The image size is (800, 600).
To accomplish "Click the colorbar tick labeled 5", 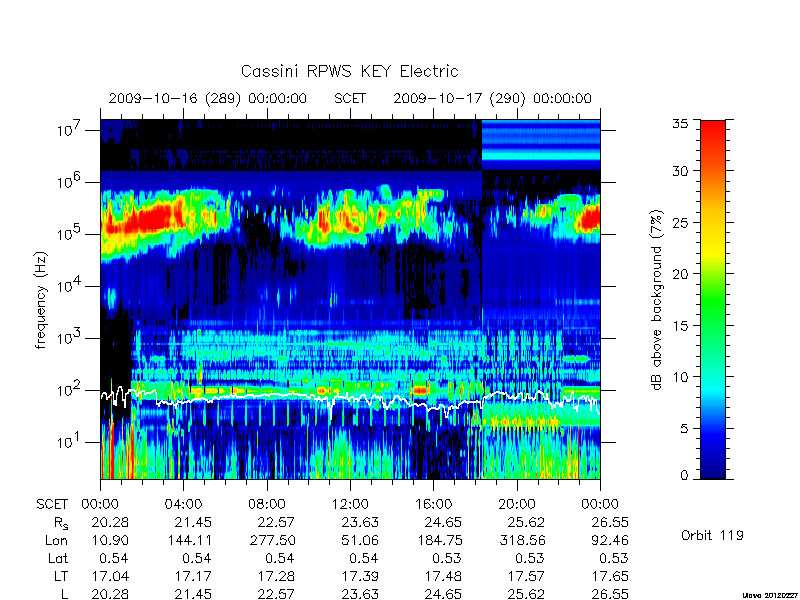I will 684,428.
